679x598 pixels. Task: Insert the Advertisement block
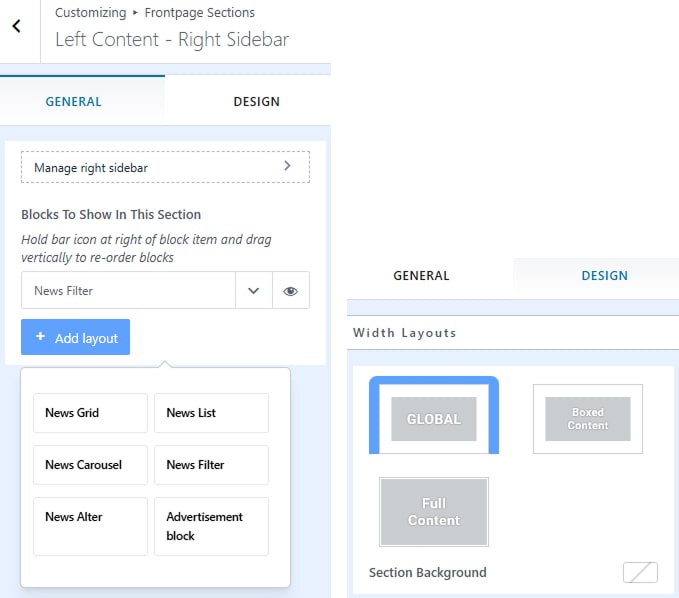tap(211, 526)
